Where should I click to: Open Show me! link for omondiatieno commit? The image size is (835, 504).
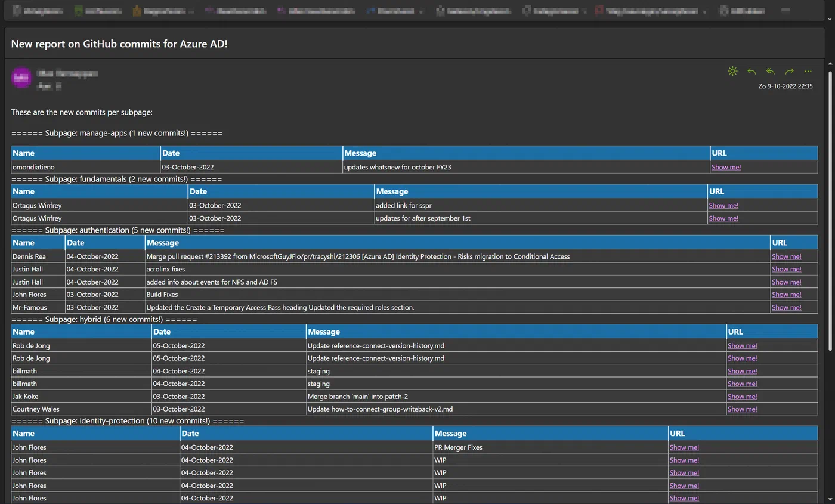coord(726,167)
